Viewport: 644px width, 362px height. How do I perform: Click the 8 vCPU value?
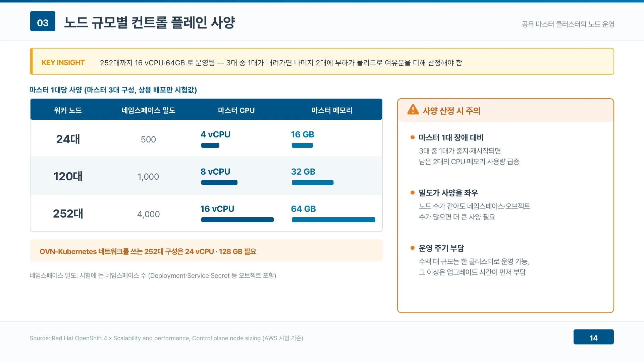(215, 172)
